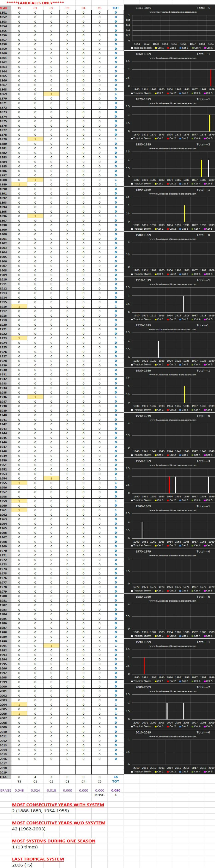215x868 pixels.
Task: Select highlighted TS cell in 1923 row
Action: (19, 338)
